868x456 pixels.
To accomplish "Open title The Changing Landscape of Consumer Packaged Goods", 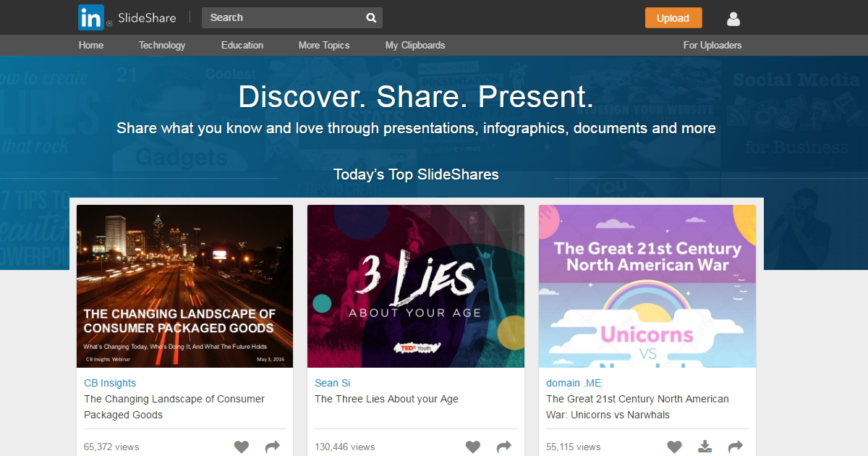I will point(174,407).
